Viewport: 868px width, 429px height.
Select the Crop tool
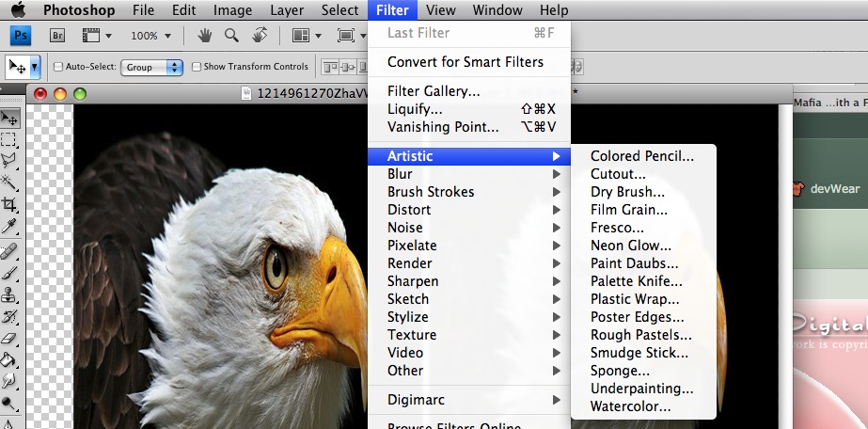[9, 204]
